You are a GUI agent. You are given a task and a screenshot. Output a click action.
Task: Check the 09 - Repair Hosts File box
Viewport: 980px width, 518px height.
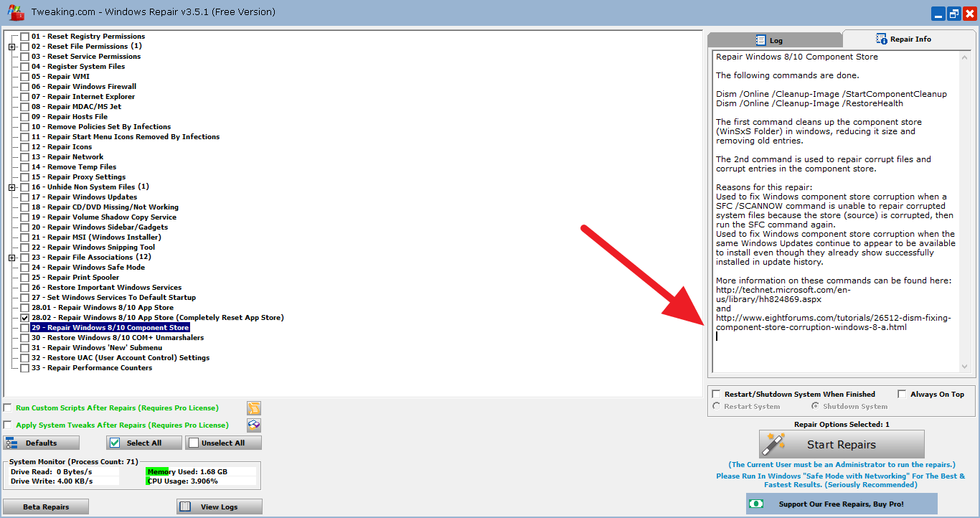click(x=25, y=117)
